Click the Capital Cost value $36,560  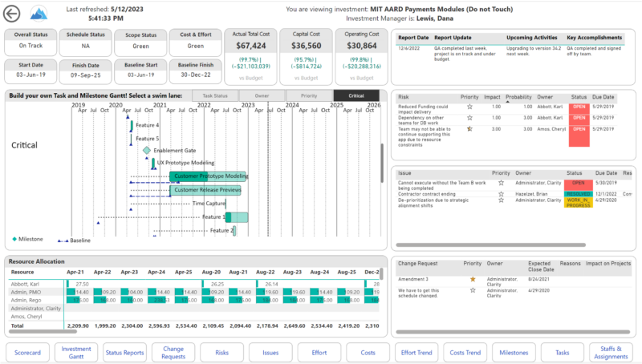coord(307,46)
